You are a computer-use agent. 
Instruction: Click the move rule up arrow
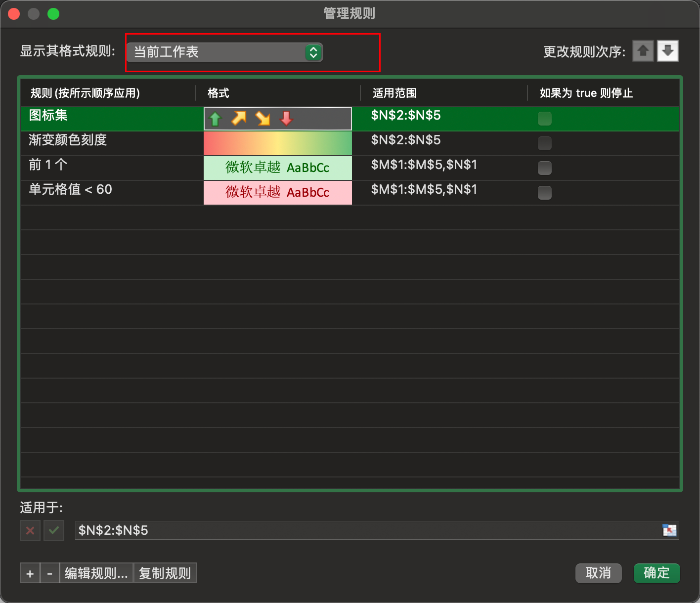tap(643, 50)
